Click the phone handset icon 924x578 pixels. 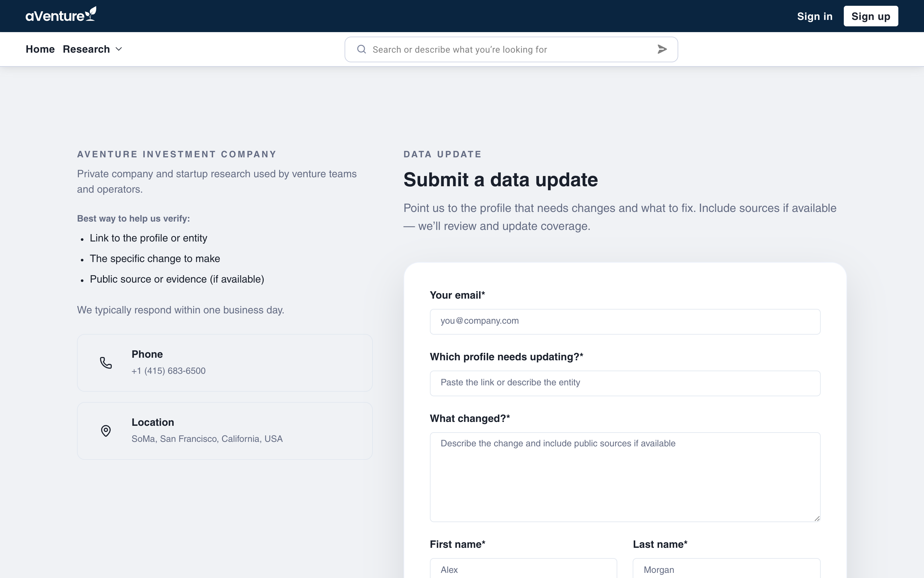(106, 363)
